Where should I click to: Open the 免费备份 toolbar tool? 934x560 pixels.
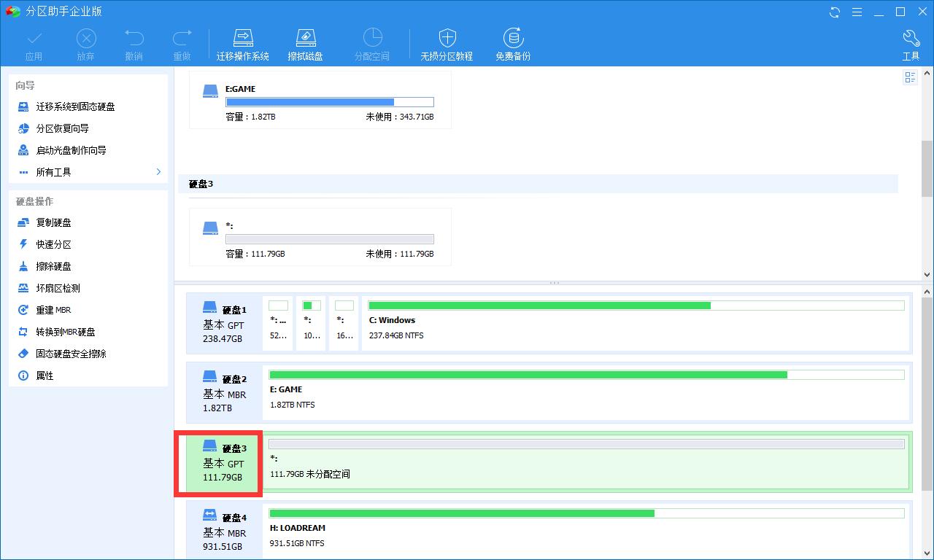(513, 45)
